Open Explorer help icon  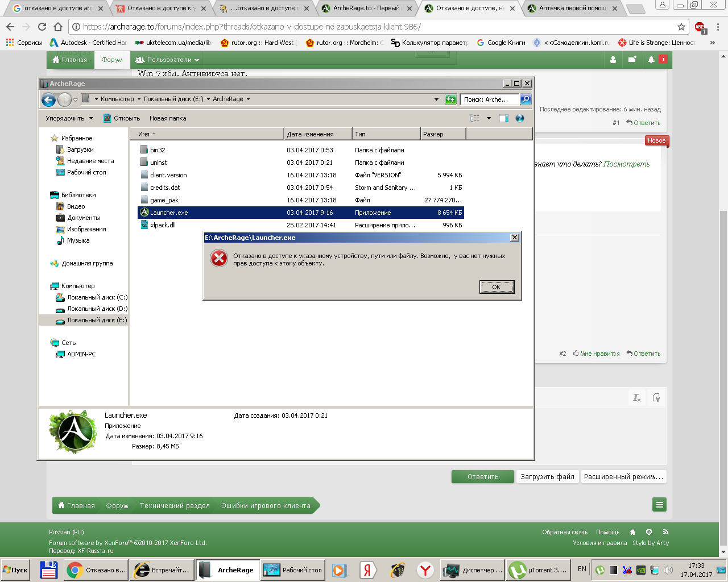tap(519, 118)
